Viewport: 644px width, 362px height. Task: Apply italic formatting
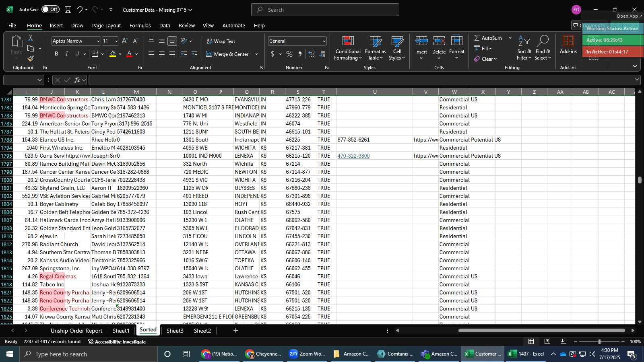pyautogui.click(x=67, y=54)
